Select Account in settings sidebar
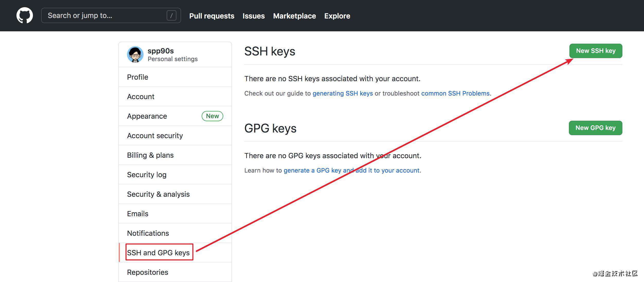 click(175, 97)
